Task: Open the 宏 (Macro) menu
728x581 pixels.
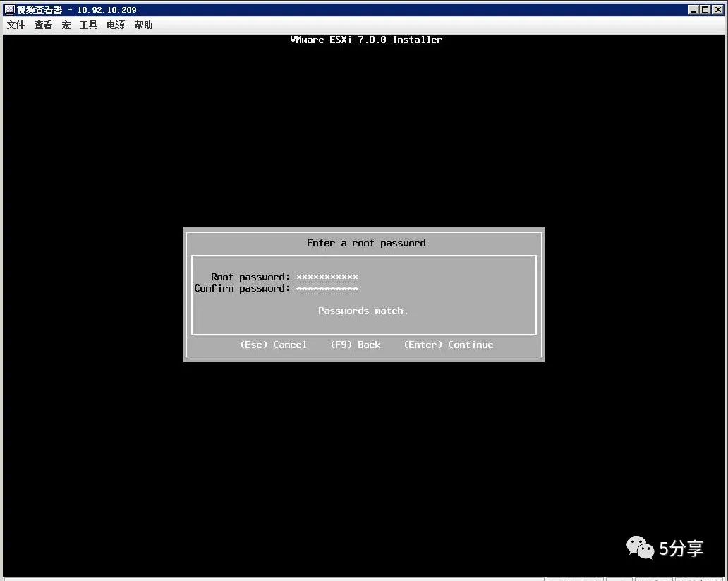Action: pos(66,25)
